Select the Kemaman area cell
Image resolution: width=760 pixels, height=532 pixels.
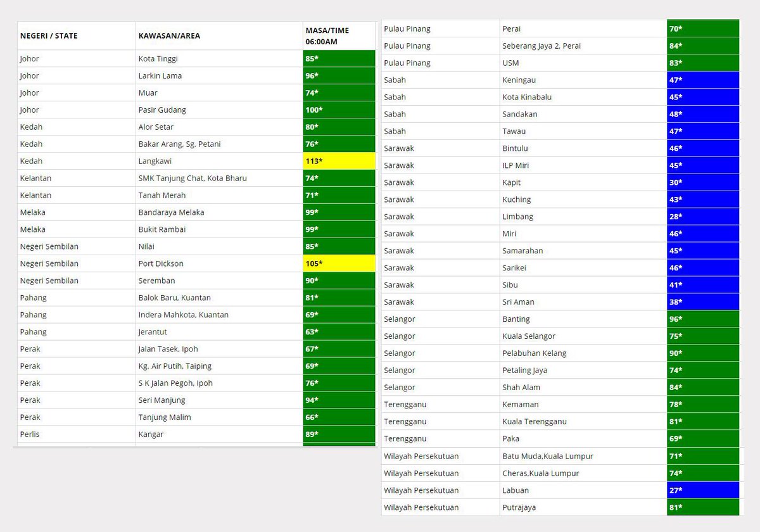[x=583, y=405]
